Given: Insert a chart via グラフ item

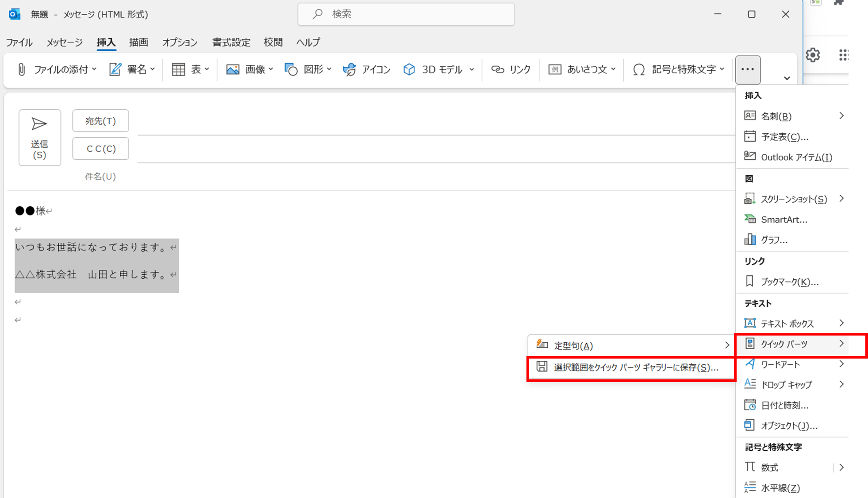Looking at the screenshot, I should coord(774,240).
